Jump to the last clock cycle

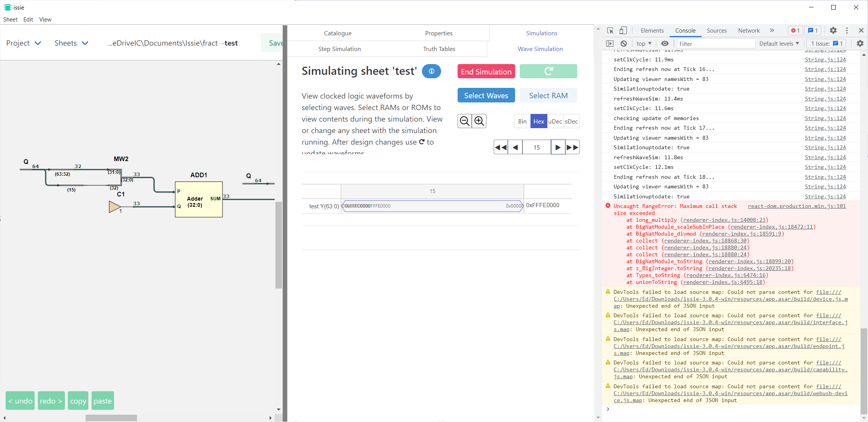click(572, 147)
